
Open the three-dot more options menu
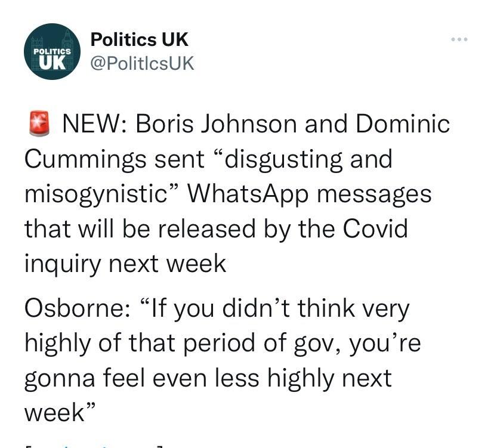pyautogui.click(x=459, y=39)
